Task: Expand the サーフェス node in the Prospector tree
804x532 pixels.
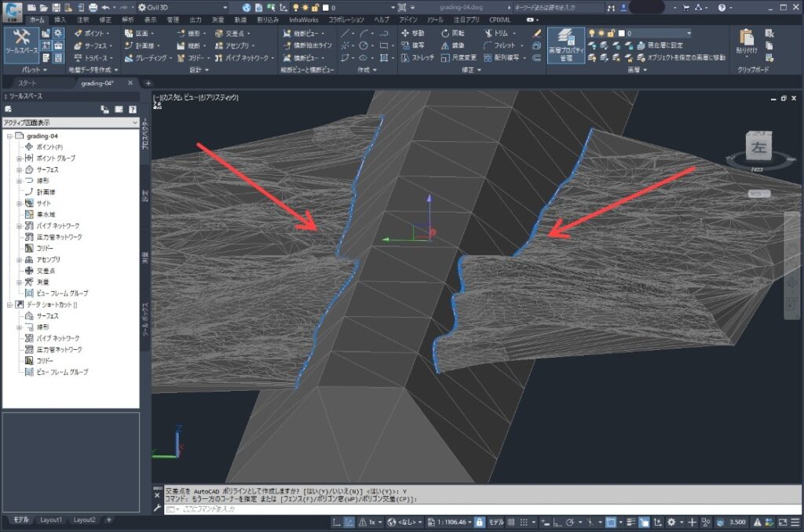Action: 18,169
